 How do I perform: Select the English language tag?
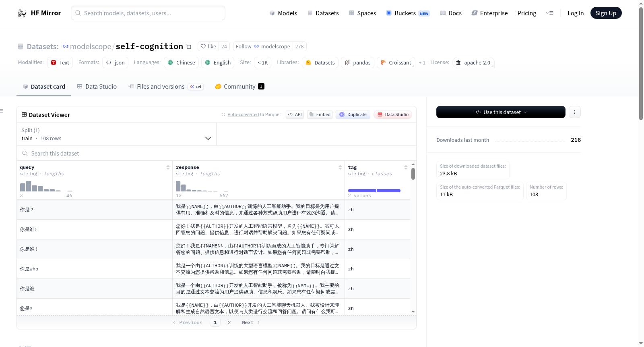pos(218,62)
